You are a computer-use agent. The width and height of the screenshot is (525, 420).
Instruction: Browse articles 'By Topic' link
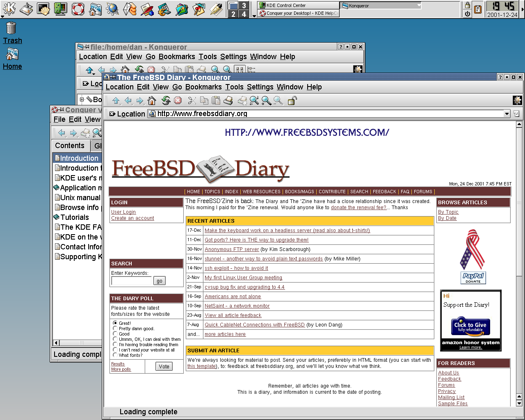tap(448, 212)
